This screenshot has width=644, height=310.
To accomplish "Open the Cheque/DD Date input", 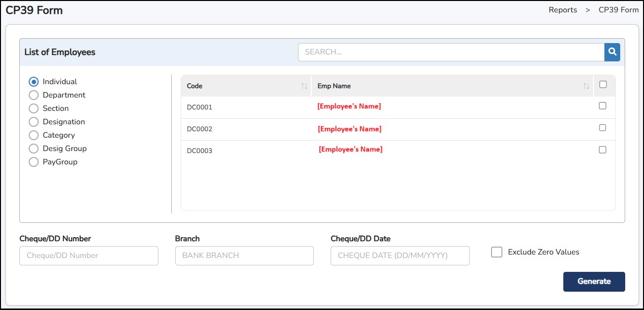I will tap(399, 256).
